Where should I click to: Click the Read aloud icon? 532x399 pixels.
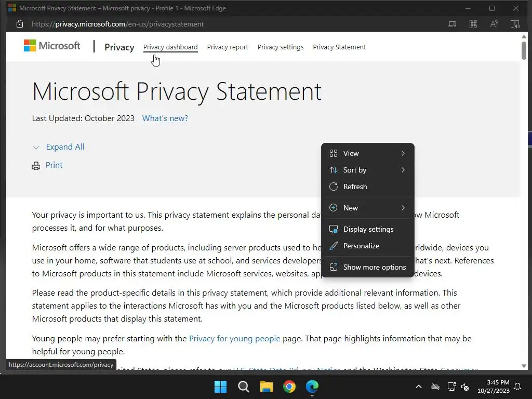coord(494,24)
